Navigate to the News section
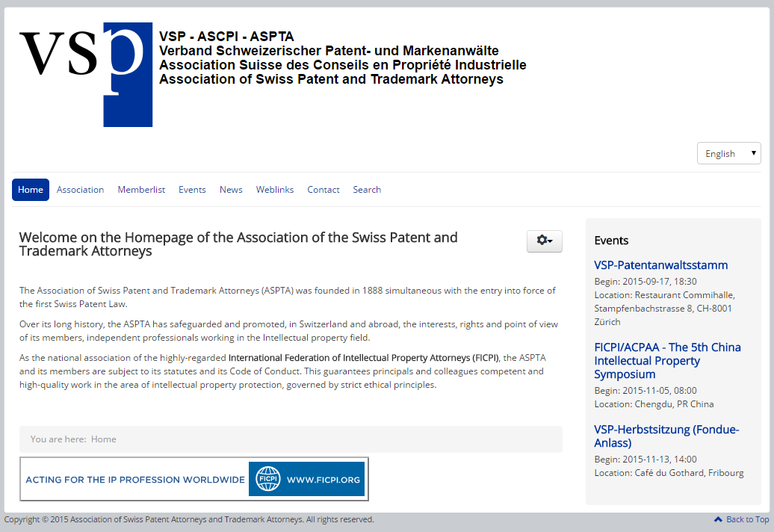 (x=231, y=190)
